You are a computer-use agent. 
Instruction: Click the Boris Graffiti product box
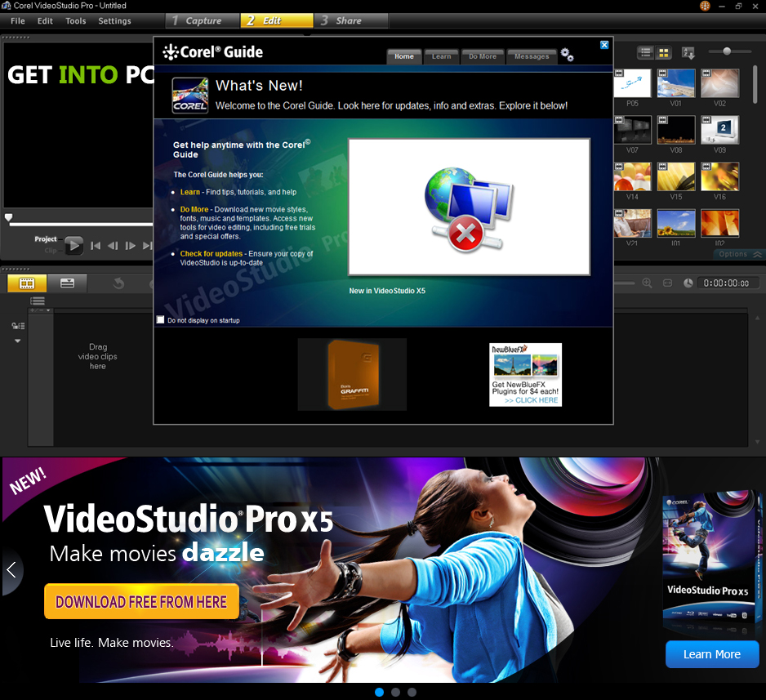coord(352,375)
